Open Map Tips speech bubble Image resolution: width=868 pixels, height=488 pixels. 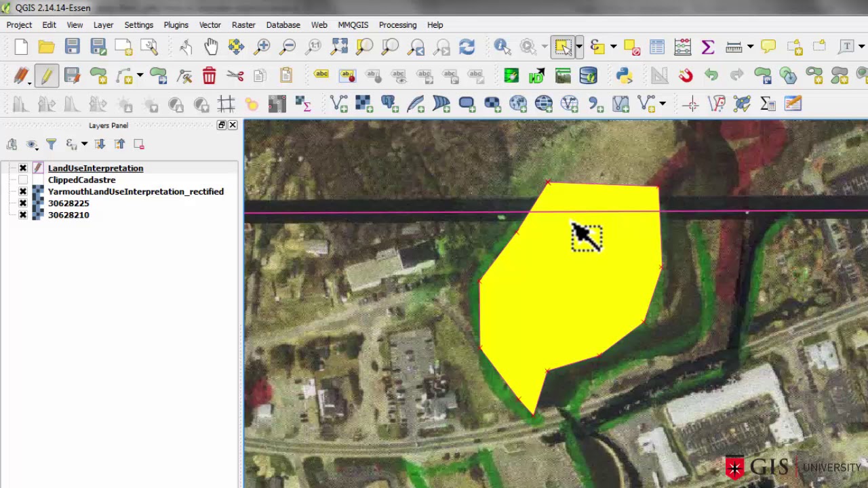click(x=768, y=47)
